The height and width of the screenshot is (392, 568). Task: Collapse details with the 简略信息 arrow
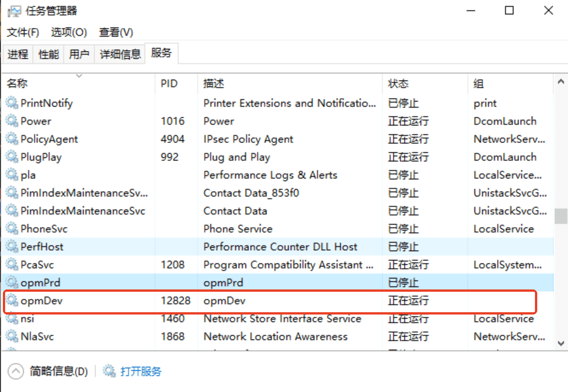[15, 371]
